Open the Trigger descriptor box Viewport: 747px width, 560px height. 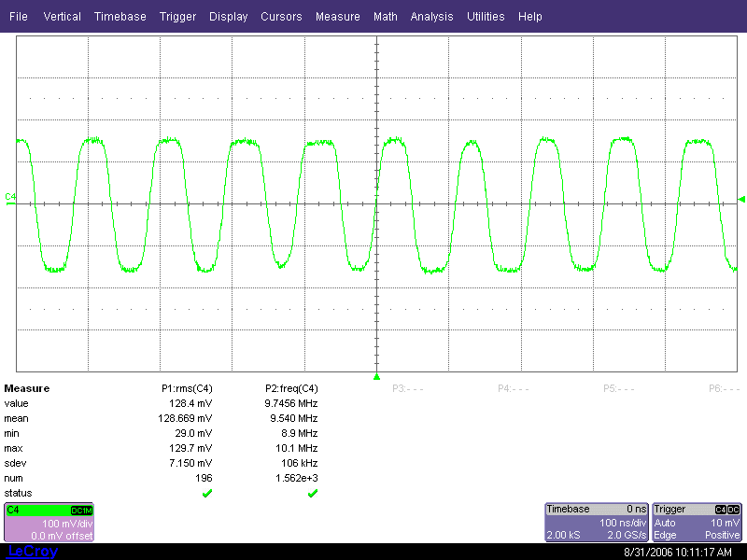697,523
